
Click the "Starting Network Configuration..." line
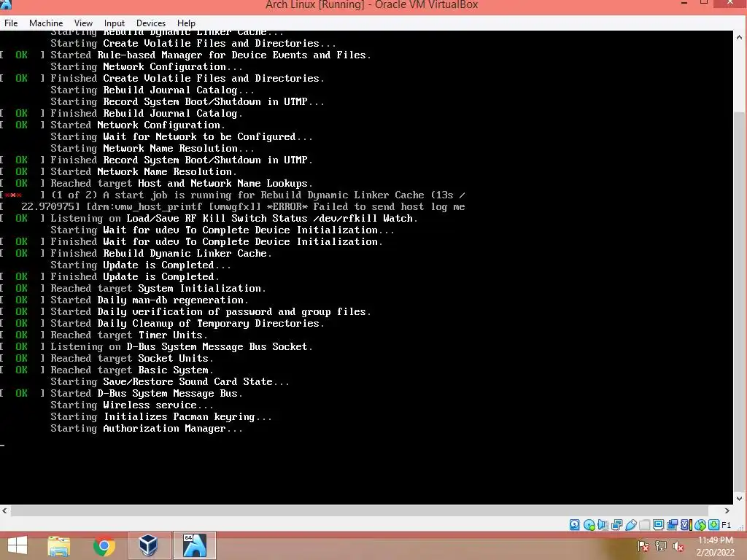pos(147,66)
